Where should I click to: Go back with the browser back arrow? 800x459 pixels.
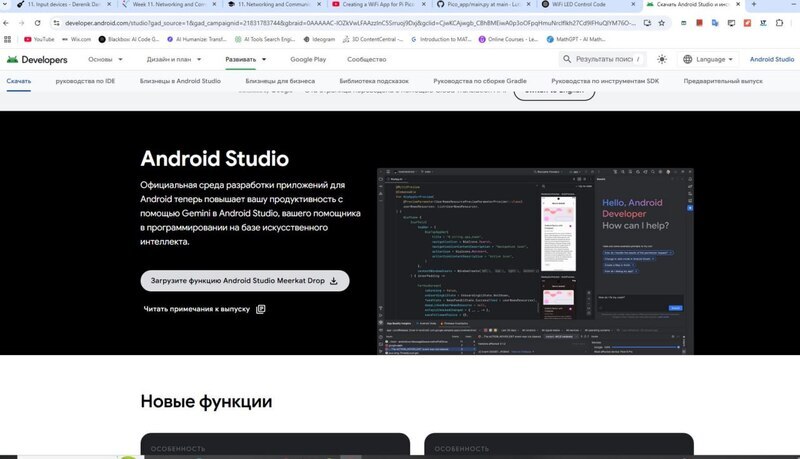tap(6, 23)
